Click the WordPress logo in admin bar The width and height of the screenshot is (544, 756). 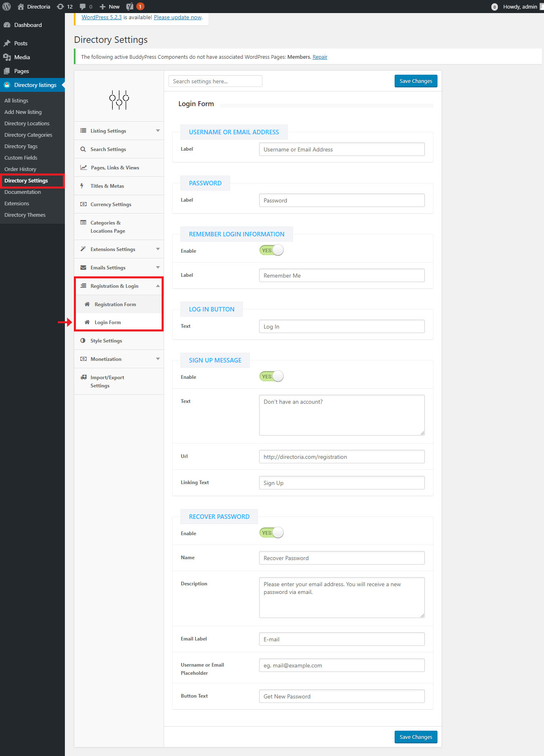click(7, 7)
